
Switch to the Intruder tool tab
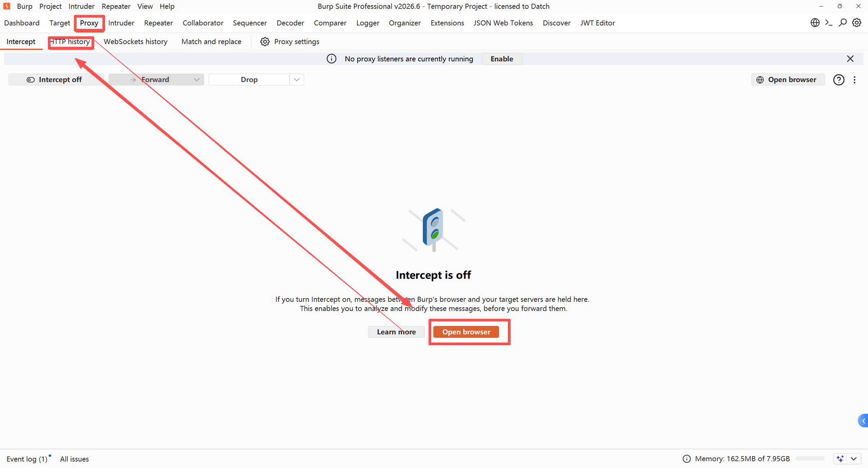pos(121,23)
